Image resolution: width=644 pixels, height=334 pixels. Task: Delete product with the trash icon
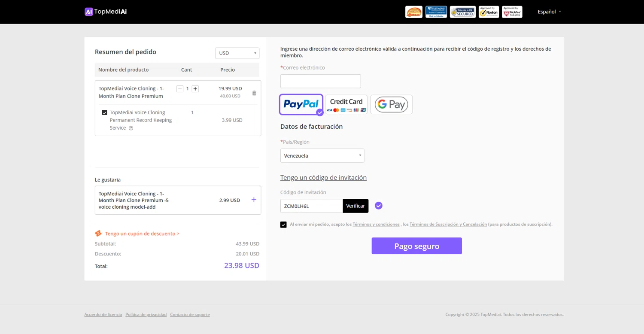[254, 93]
